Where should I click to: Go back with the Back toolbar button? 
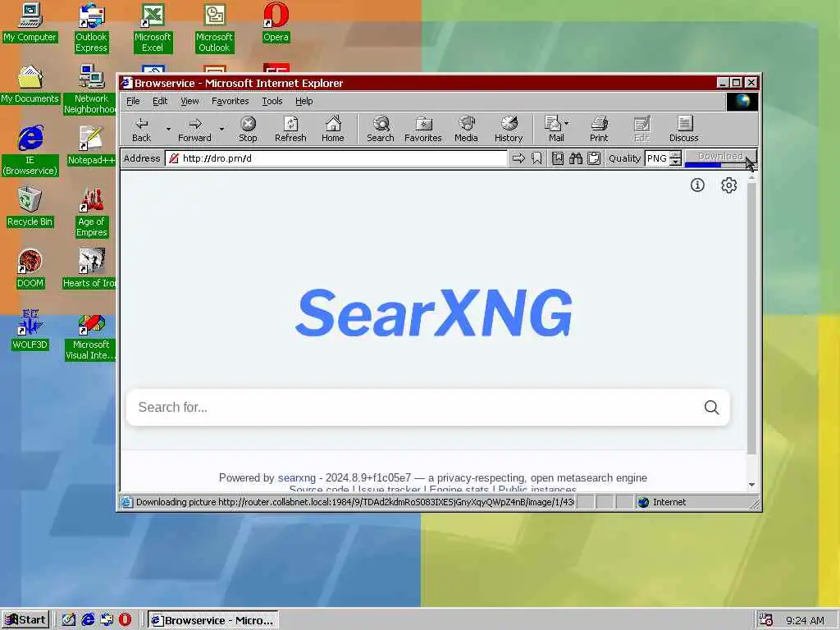coord(141,130)
